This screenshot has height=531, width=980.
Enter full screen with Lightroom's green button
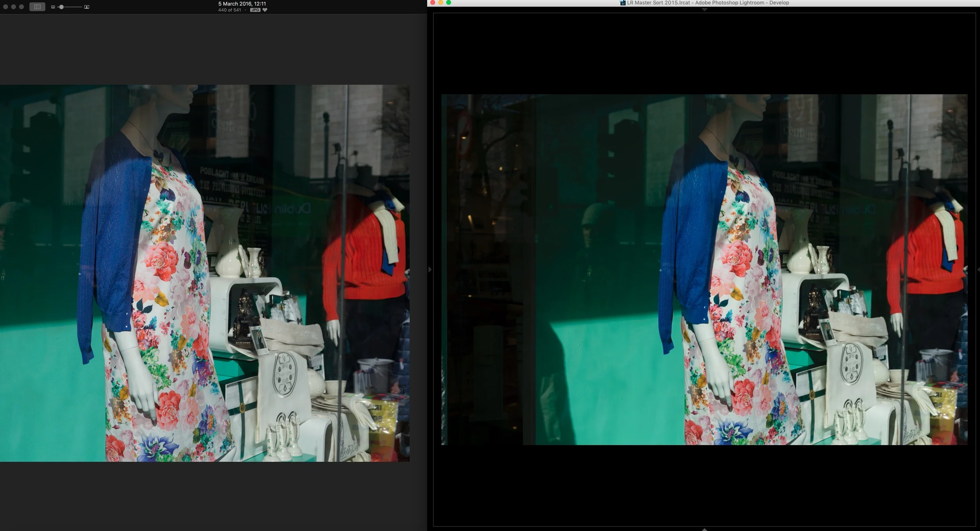pyautogui.click(x=449, y=2)
